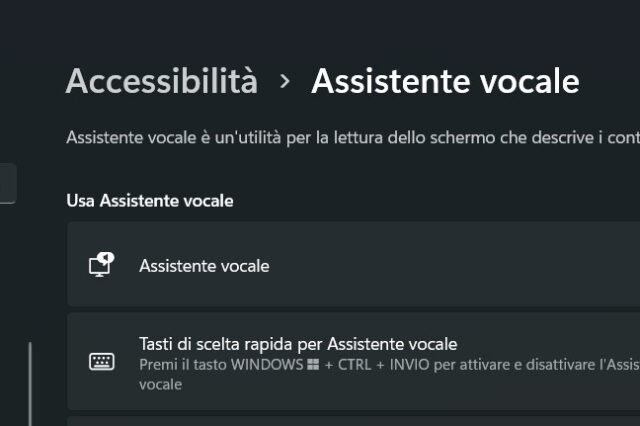Click the keyboard icon for Tasti di scelta rapida
This screenshot has height=426, width=640.
pos(101,361)
